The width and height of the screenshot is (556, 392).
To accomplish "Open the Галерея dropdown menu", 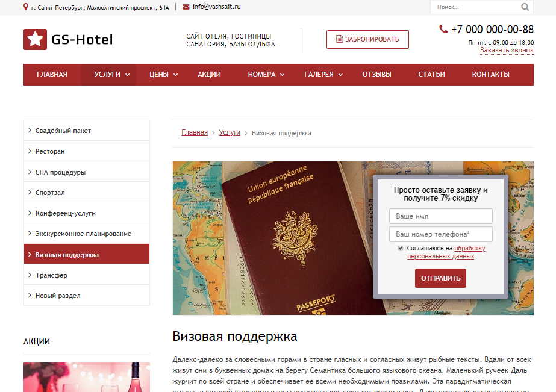I will coord(323,75).
